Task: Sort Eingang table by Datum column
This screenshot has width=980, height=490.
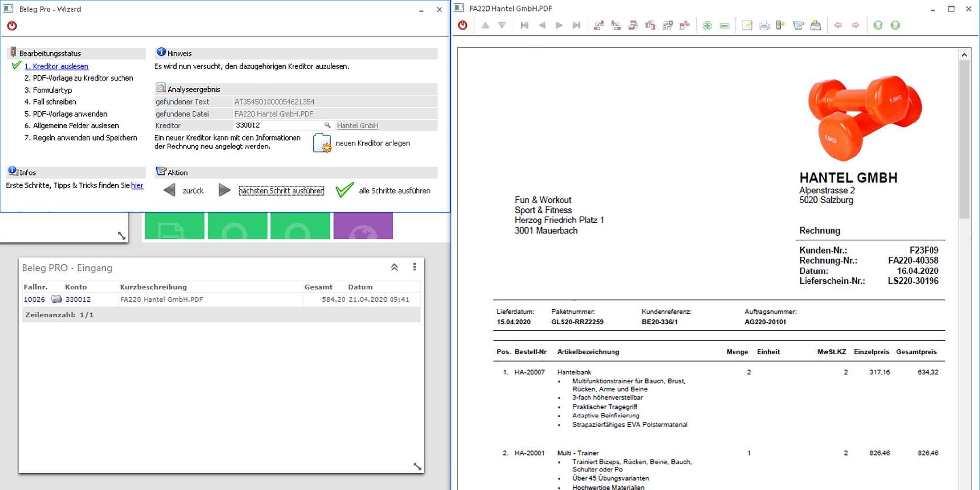Action: pos(360,287)
